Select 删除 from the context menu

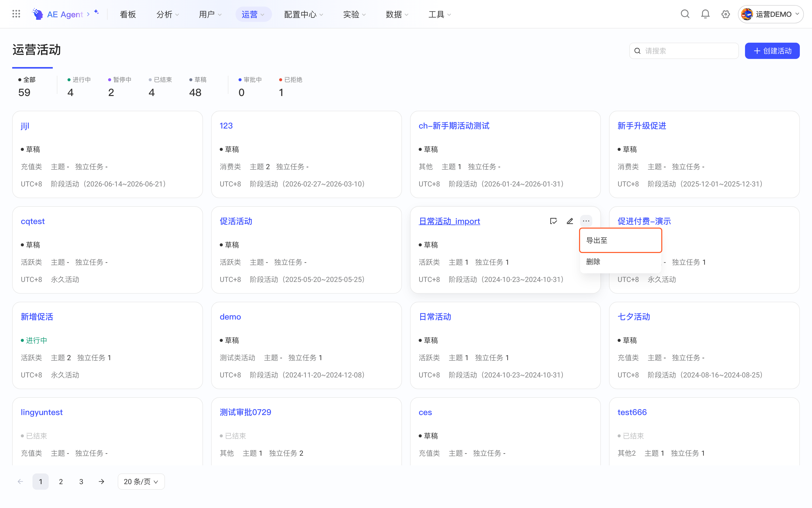pos(620,261)
